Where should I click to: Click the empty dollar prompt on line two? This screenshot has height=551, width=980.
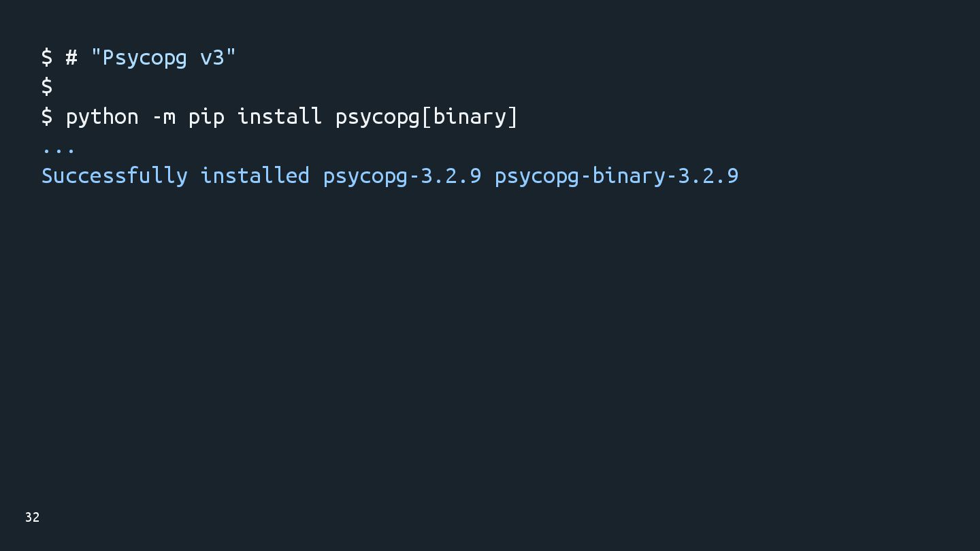pos(47,86)
